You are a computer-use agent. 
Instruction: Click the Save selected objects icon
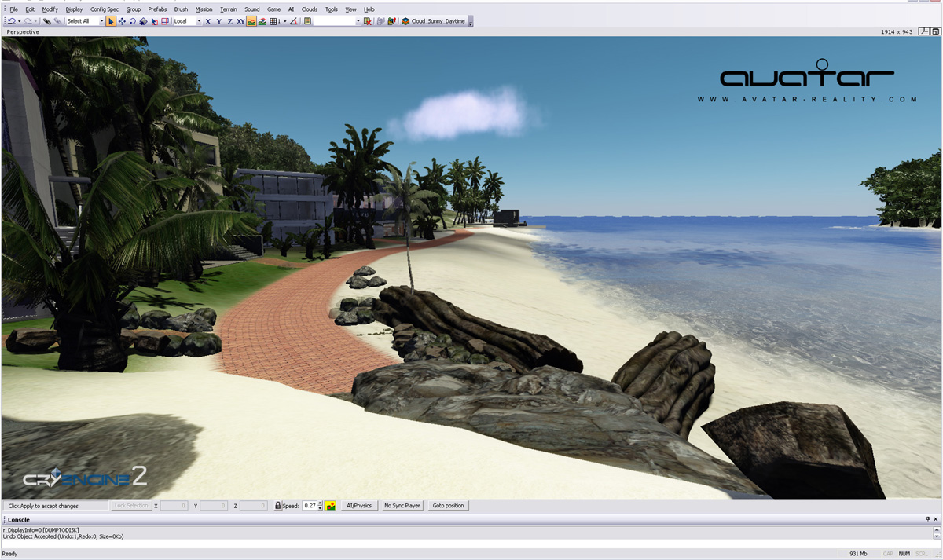pyautogui.click(x=380, y=21)
